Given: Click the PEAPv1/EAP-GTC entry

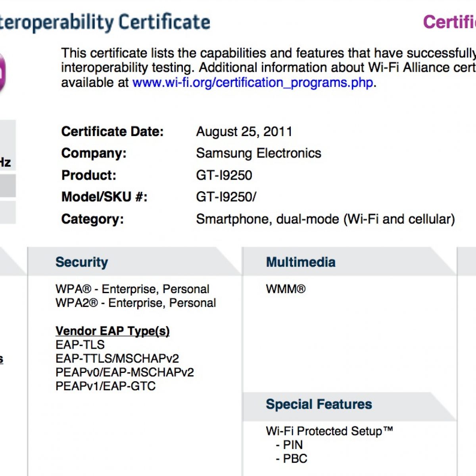Looking at the screenshot, I should coord(106,386).
